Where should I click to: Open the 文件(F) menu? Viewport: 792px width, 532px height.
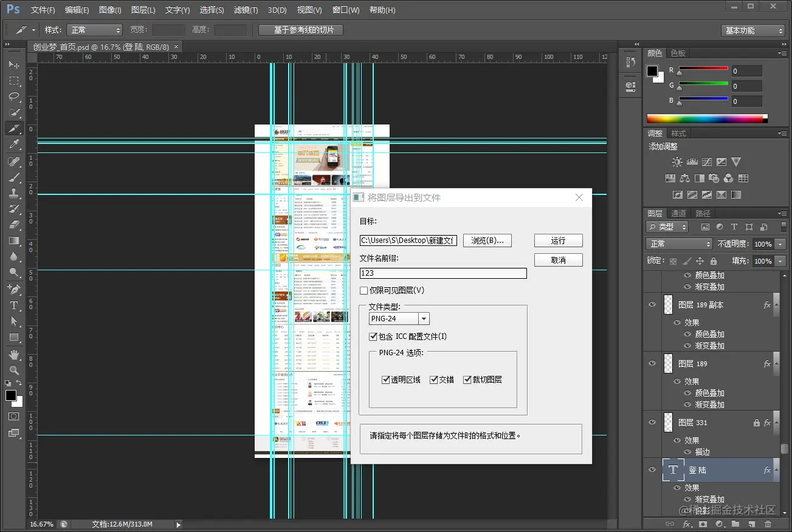tap(43, 10)
